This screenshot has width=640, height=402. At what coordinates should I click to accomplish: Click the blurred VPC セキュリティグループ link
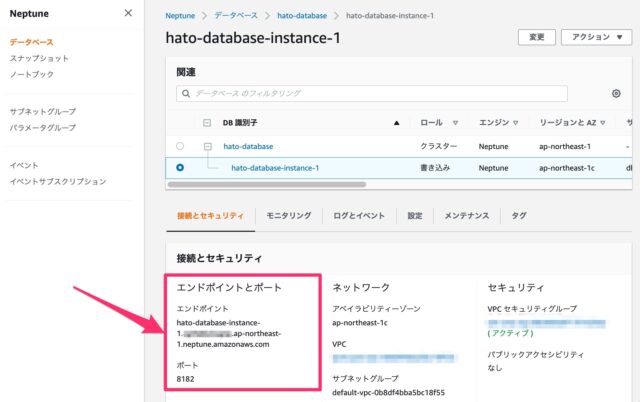[547, 323]
